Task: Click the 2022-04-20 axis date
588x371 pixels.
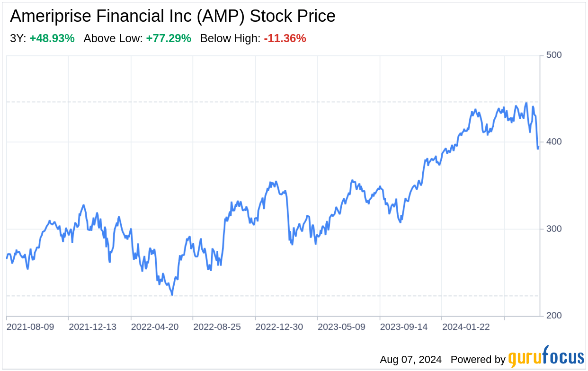Action: coord(155,327)
